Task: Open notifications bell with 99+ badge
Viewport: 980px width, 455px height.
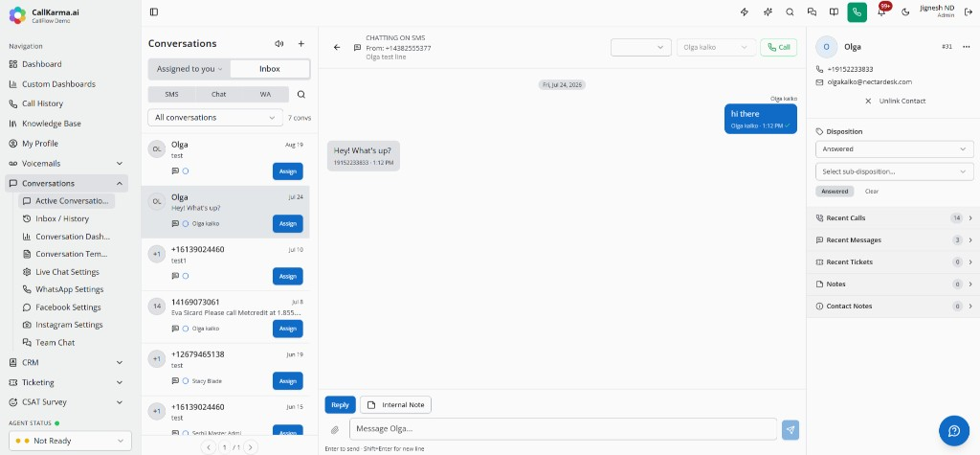Action: [x=881, y=11]
